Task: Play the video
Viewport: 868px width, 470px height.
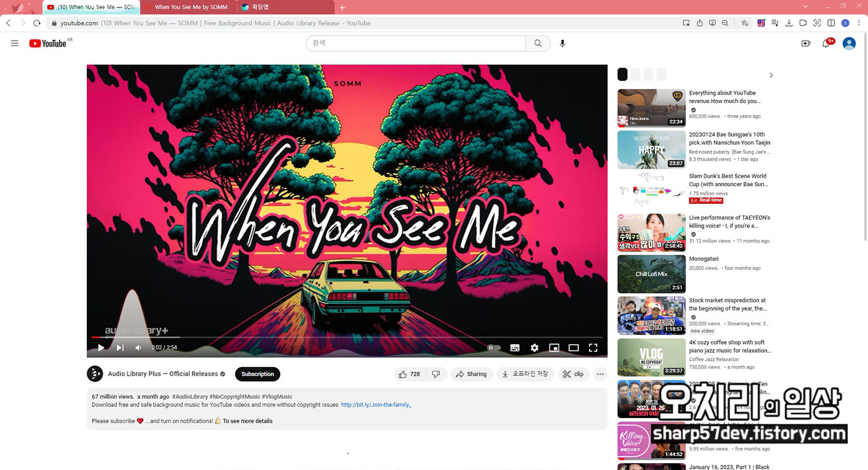Action: [x=101, y=347]
